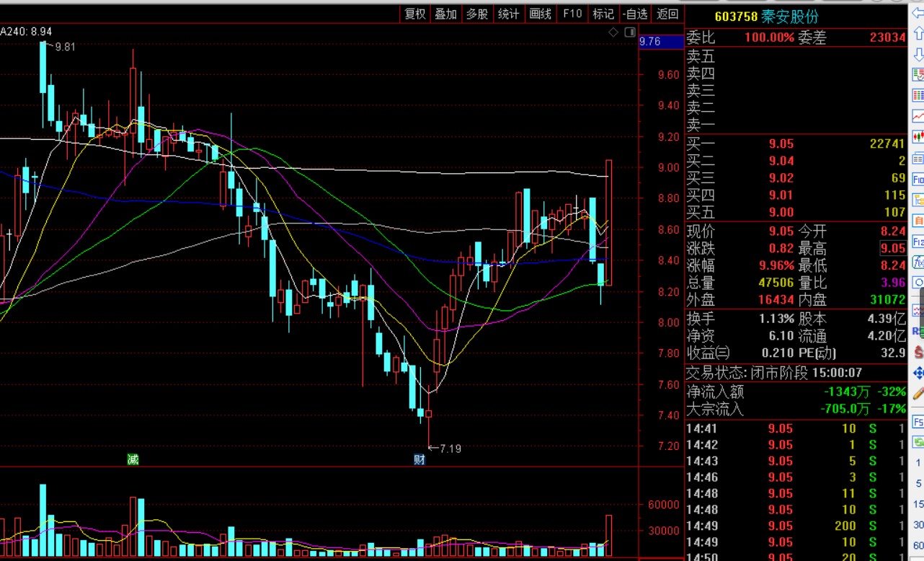Click the PE(动) value 32.9
924x561 pixels.
893,353
